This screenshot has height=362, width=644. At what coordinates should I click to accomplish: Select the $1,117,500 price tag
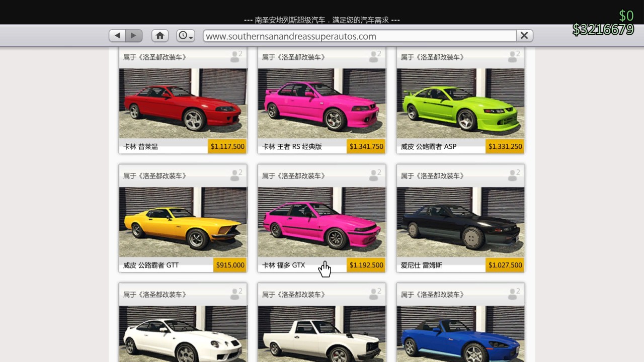(x=227, y=146)
